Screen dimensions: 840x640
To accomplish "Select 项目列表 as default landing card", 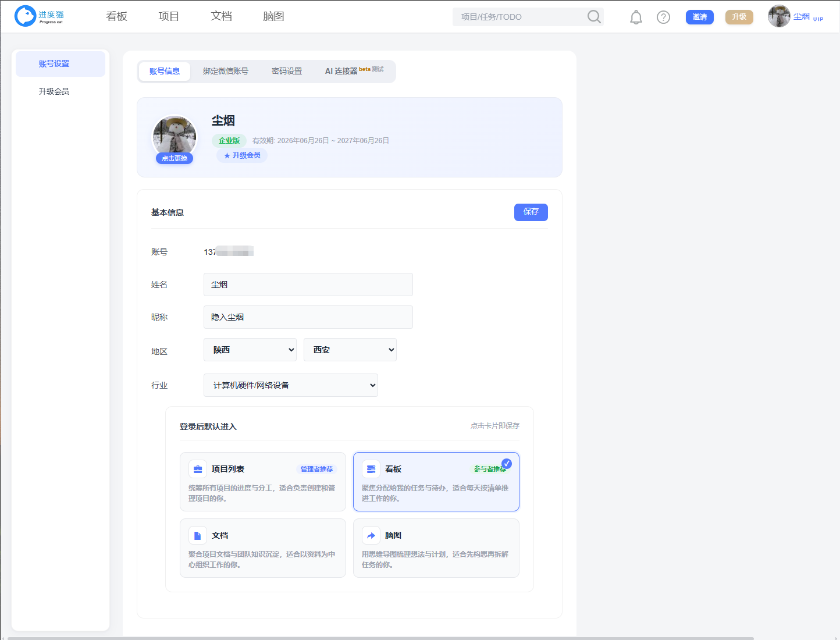I will coord(263,482).
